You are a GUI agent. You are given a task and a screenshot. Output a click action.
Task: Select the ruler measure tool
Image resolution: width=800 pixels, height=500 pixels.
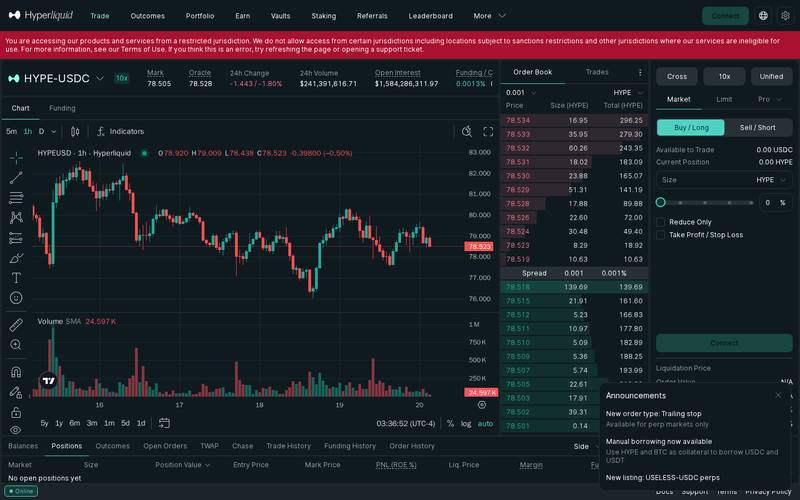click(16, 324)
